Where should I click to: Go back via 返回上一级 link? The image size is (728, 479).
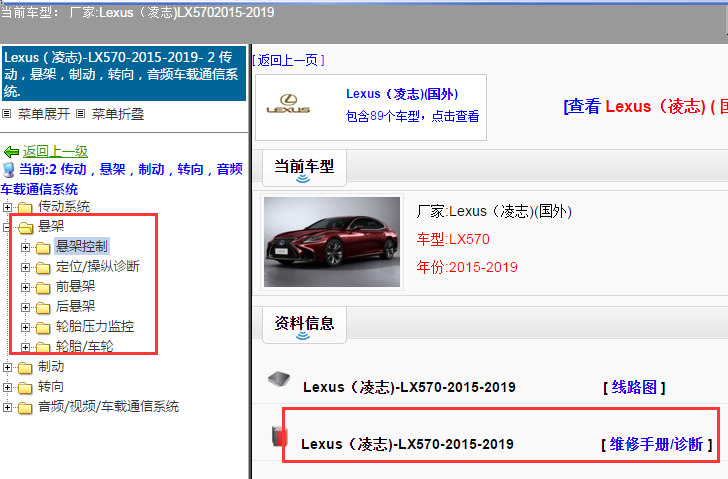55,151
